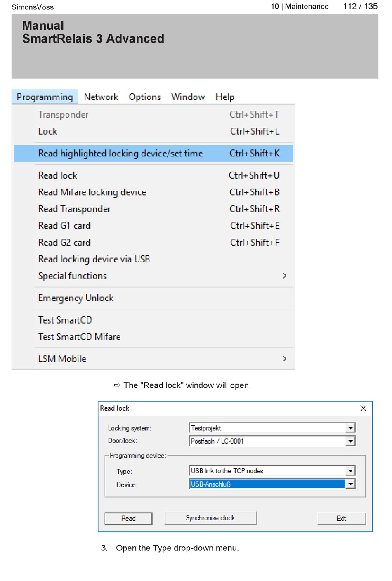Viewport: 392px width, 581px height.
Task: Open the Window menu
Action: (188, 97)
